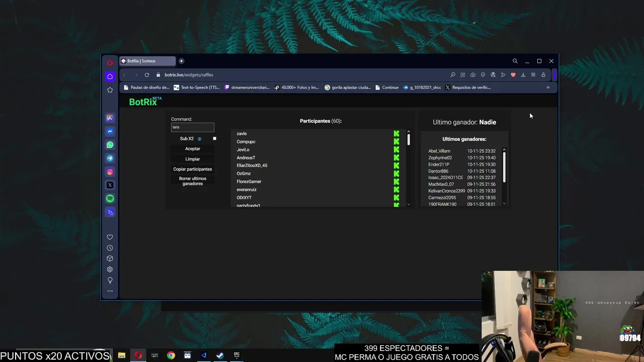The height and width of the screenshot is (362, 644).
Task: Open the sidebar three-dots setup menu
Action: (x=110, y=291)
